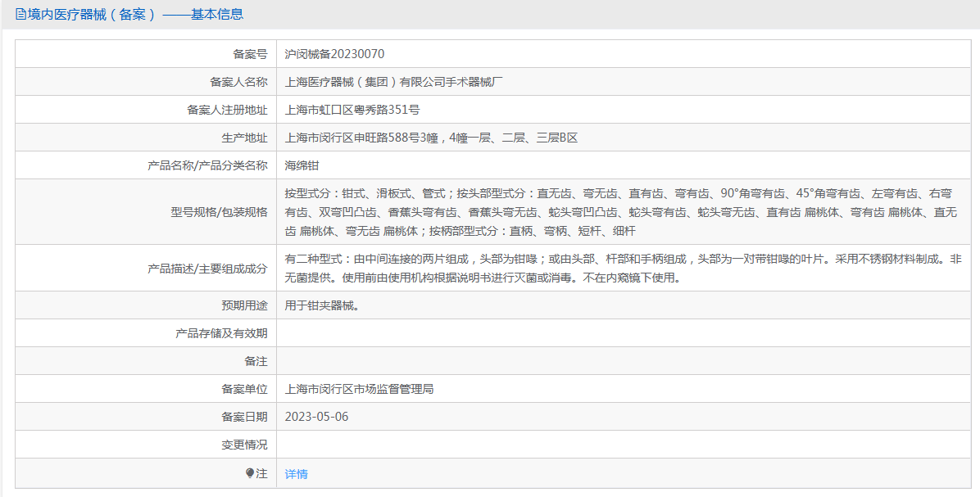Select intended use 用于钳夹器械。
The image size is (980, 497).
[323, 305]
